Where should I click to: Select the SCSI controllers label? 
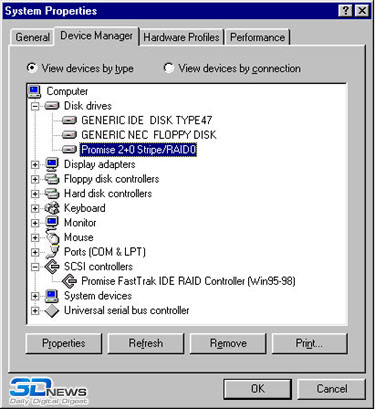[x=98, y=267]
